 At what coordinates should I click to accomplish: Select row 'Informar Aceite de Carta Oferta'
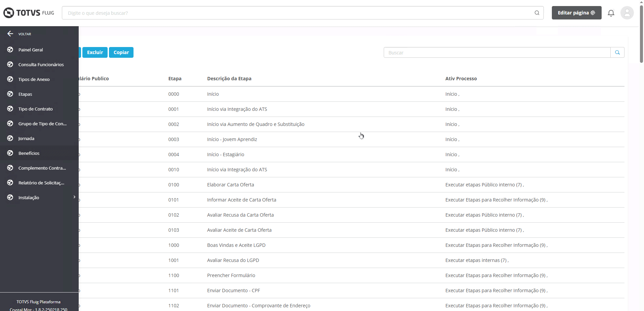(351, 200)
